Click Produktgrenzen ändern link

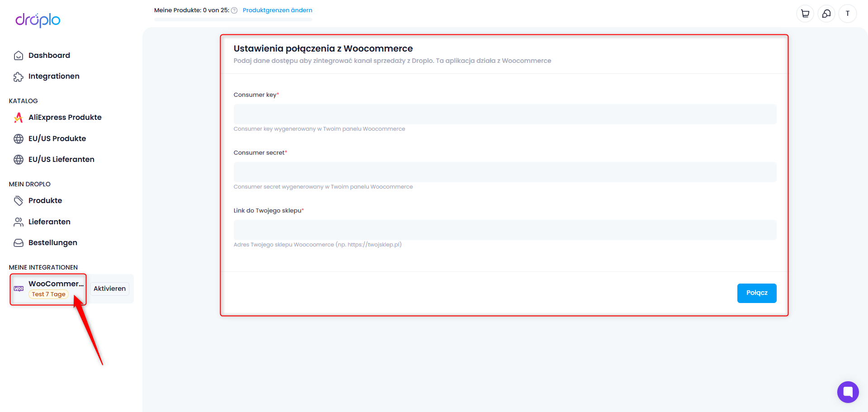pyautogui.click(x=277, y=10)
